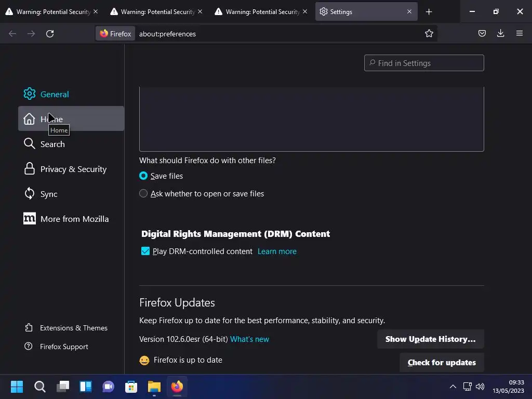Image resolution: width=532 pixels, height=399 pixels.
Task: Open the Search settings category
Action: point(71,144)
